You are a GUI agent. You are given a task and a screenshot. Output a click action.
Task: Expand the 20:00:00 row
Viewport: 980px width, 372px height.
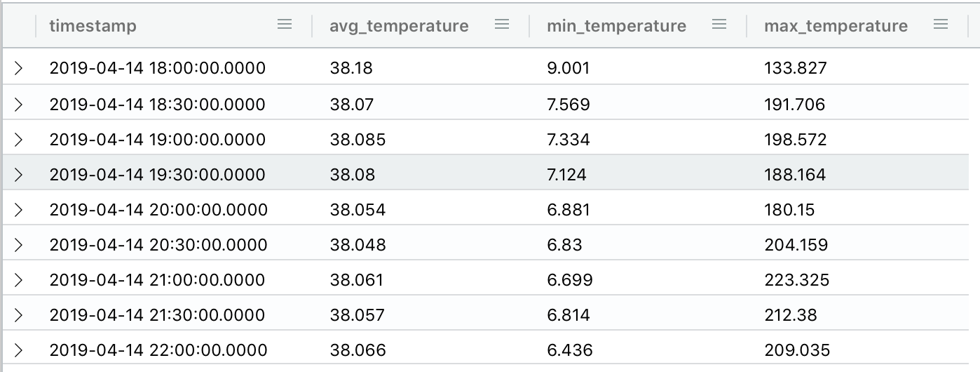point(19,209)
